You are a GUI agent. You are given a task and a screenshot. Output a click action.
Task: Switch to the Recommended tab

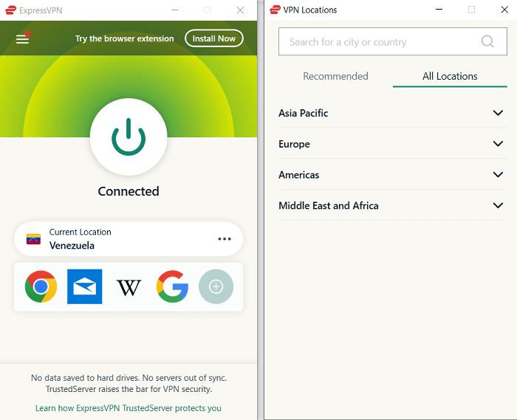pos(335,76)
